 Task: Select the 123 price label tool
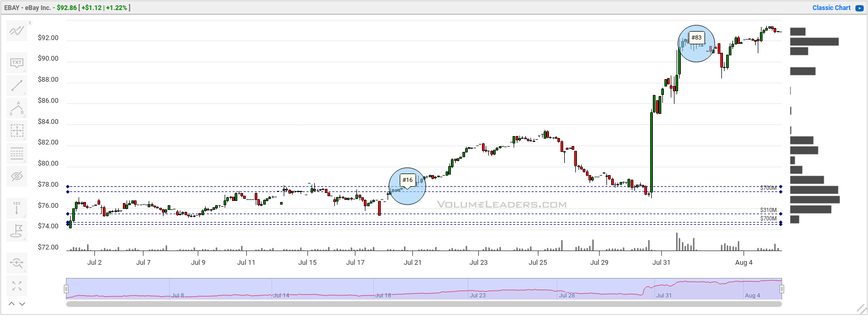17,208
